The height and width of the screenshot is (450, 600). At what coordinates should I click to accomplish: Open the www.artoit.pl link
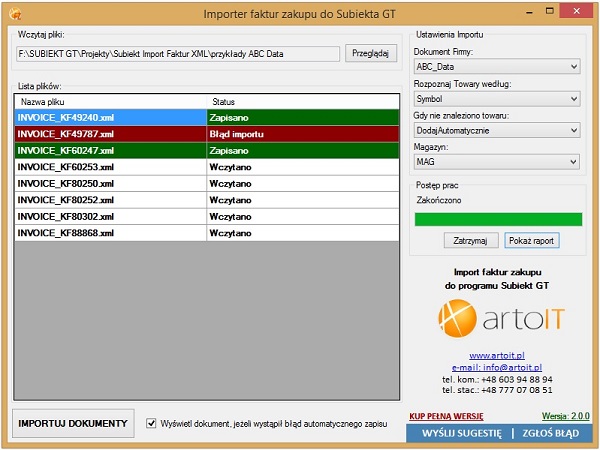[497, 355]
